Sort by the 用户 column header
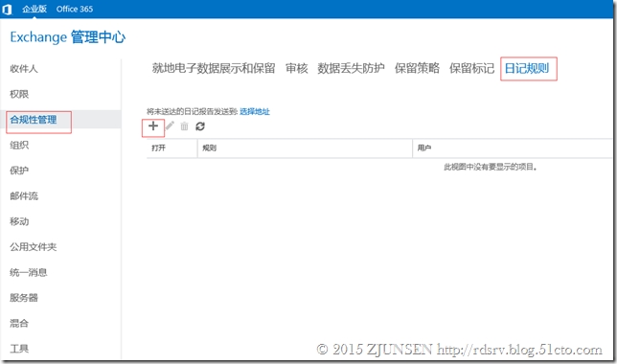This screenshot has height=364, width=617. tap(513, 148)
